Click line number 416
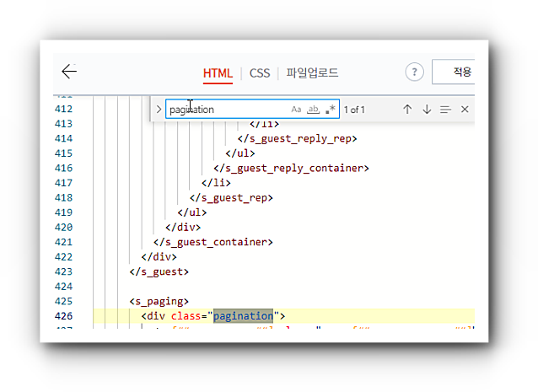 (63, 168)
